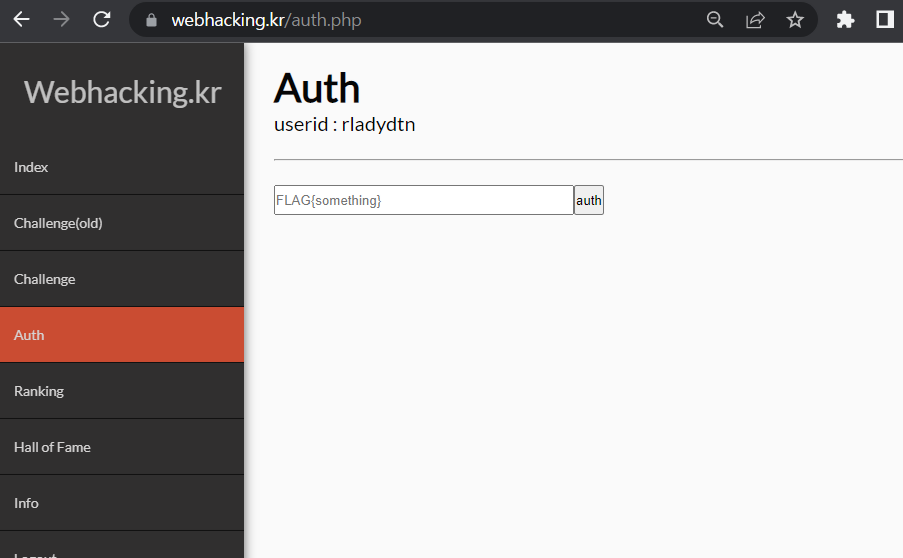Click the browser forward arrow
This screenshot has height=558, width=903.
point(61,20)
